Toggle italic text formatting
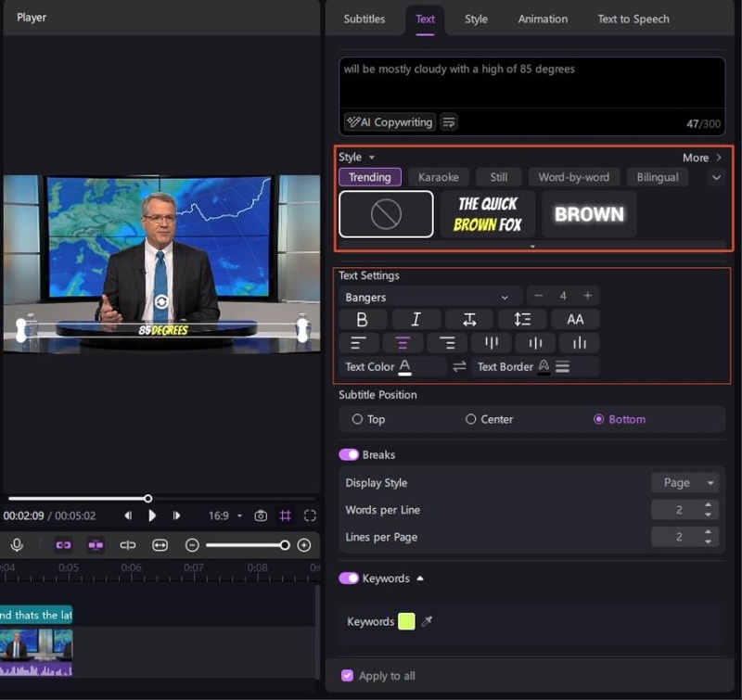 coord(416,320)
